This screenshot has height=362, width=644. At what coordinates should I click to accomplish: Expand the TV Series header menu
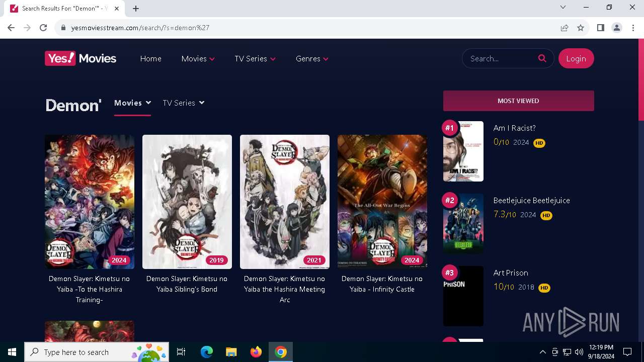[255, 58]
